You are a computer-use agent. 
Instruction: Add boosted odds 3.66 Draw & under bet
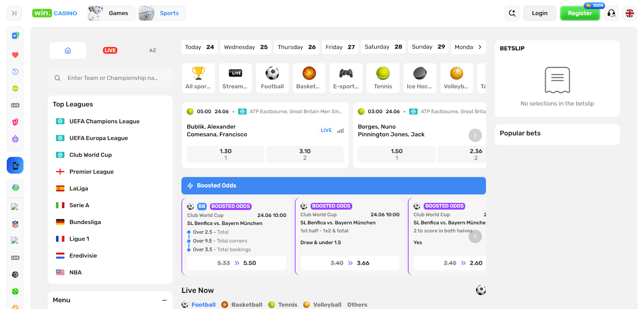[x=350, y=263]
